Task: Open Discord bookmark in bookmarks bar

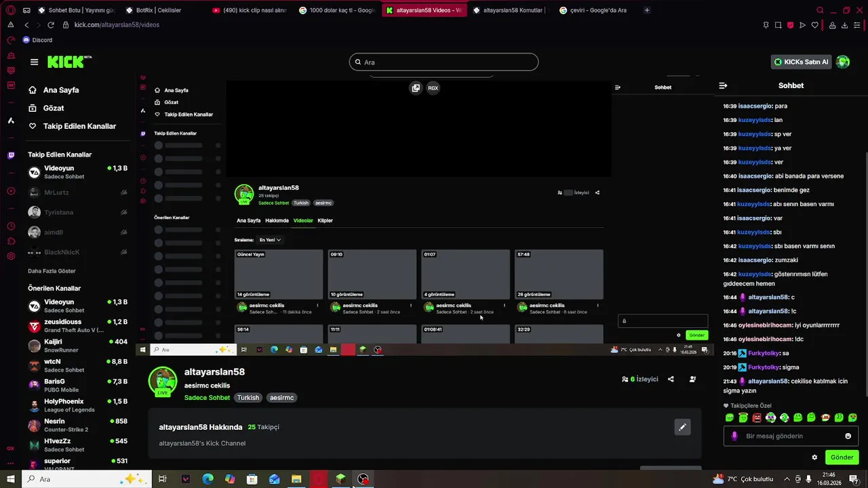Action: (x=37, y=40)
